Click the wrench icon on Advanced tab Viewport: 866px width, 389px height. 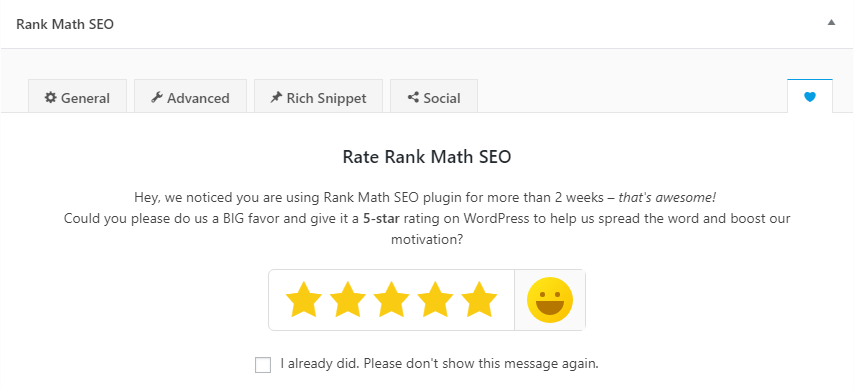coord(157,98)
